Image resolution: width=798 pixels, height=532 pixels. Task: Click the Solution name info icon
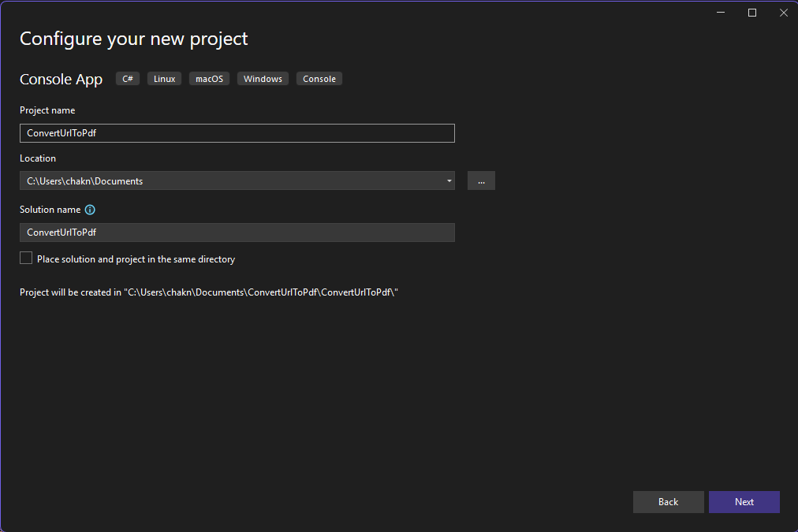[x=90, y=210]
